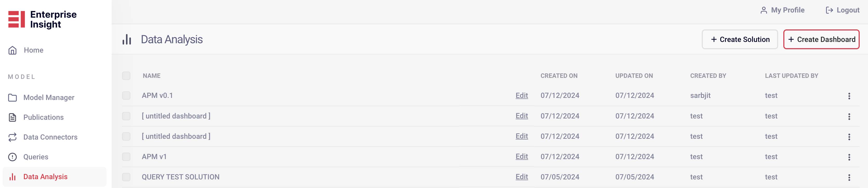Go to Publications in the sidebar
Image resolution: width=868 pixels, height=188 pixels.
click(x=43, y=117)
